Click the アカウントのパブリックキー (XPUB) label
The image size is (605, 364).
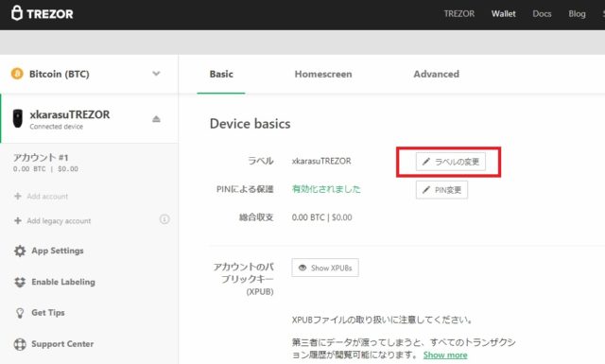coord(244,279)
